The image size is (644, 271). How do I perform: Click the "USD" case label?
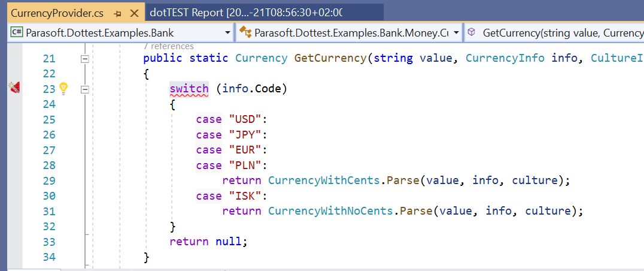[245, 119]
